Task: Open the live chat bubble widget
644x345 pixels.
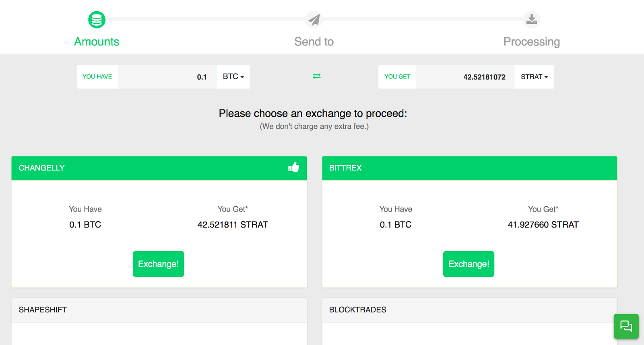Action: tap(626, 326)
